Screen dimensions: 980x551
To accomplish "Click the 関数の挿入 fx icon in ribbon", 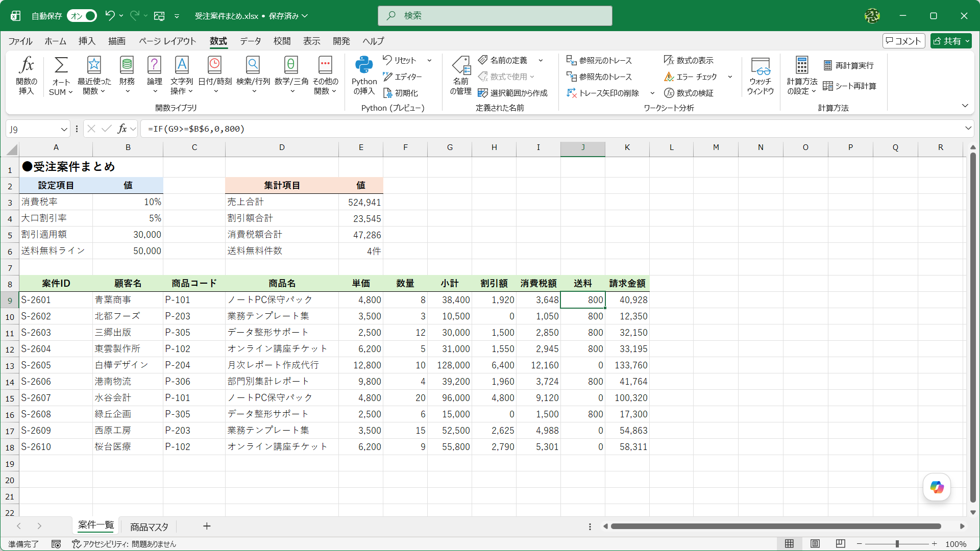I will coord(27,76).
